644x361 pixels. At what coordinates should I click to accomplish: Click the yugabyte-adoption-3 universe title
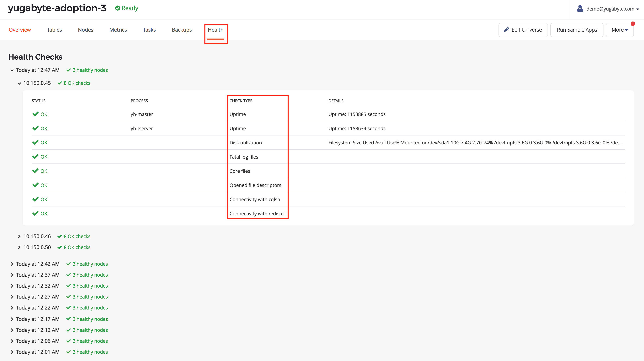click(x=57, y=8)
